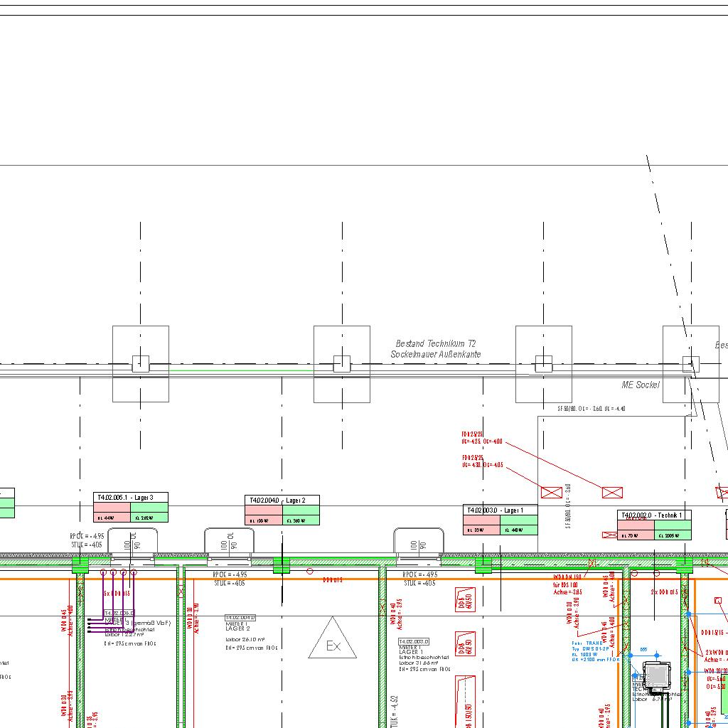The width and height of the screenshot is (728, 728).
Task: Select the upper DDB 60/50 opening box
Action: pos(465,599)
